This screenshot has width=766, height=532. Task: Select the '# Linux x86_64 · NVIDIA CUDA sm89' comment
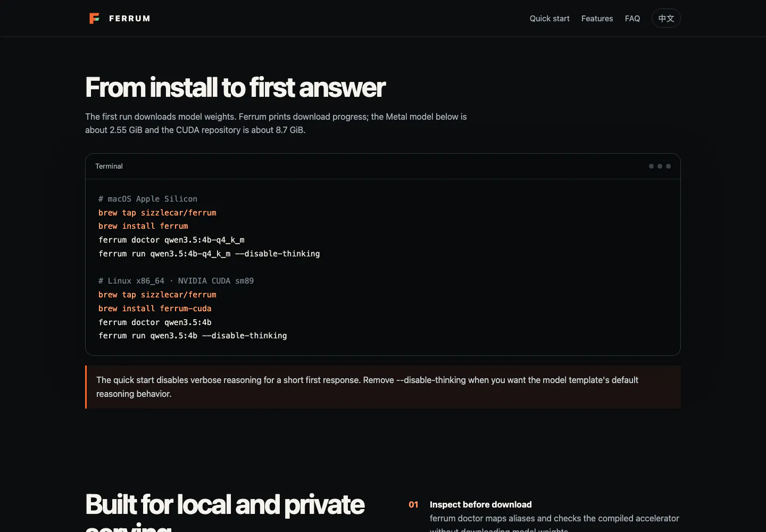click(x=176, y=281)
